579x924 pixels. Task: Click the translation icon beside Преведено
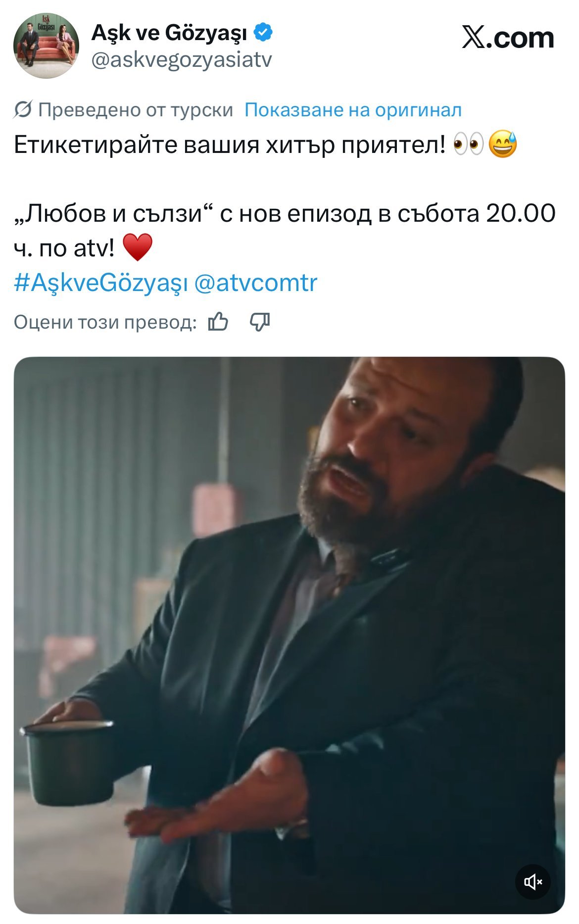click(23, 109)
